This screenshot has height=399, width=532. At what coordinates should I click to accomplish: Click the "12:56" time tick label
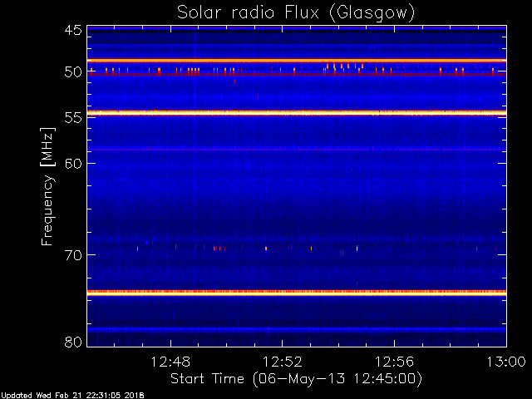coord(394,362)
